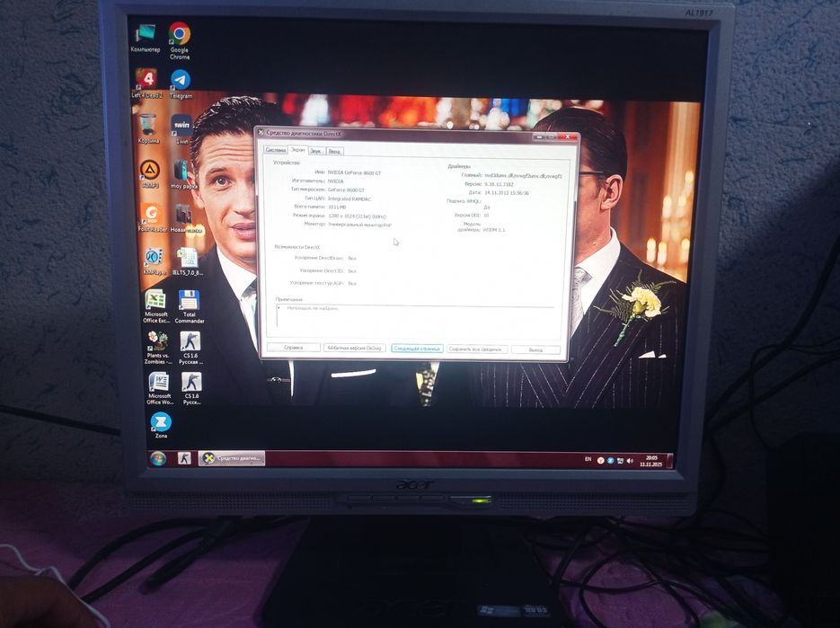Click the EN language indicator

(588, 459)
